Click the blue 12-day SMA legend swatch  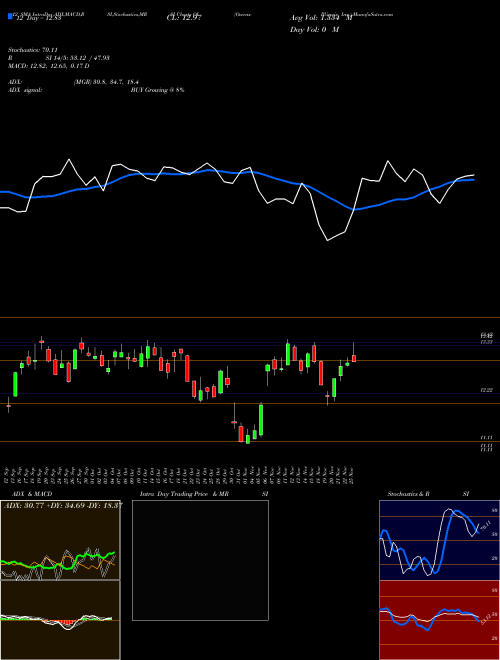click(x=10, y=16)
